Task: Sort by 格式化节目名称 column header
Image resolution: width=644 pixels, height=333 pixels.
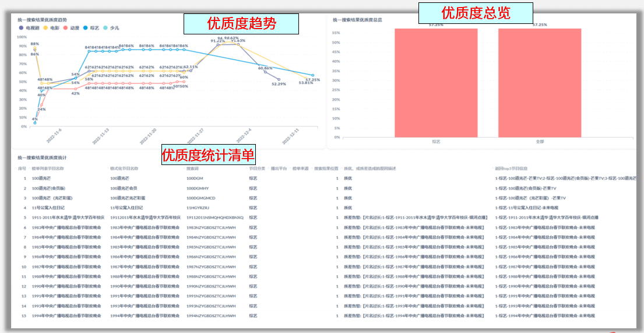Action: click(124, 169)
